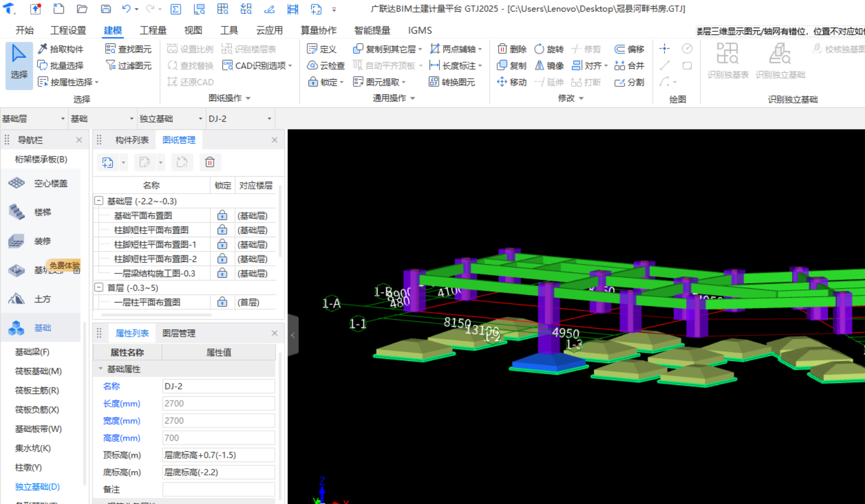Open the 视图 ribbon tab

pyautogui.click(x=193, y=30)
